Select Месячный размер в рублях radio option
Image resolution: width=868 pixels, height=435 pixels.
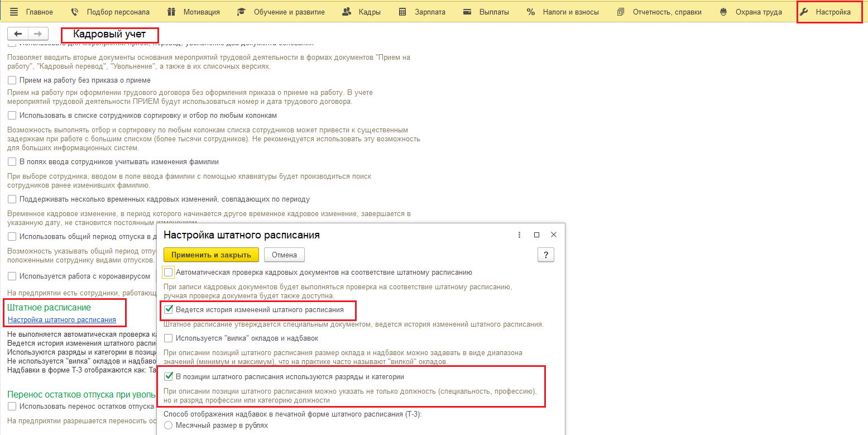click(x=169, y=426)
